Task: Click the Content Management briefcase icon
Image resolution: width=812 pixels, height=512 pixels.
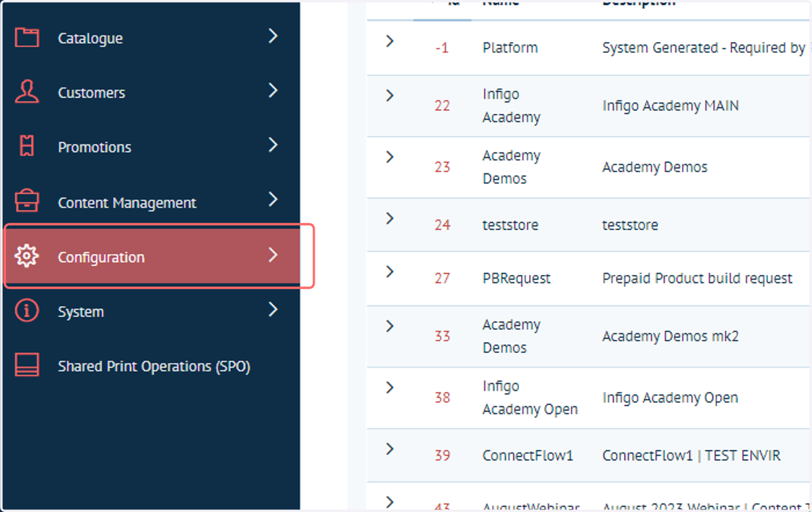Action: pos(27,202)
